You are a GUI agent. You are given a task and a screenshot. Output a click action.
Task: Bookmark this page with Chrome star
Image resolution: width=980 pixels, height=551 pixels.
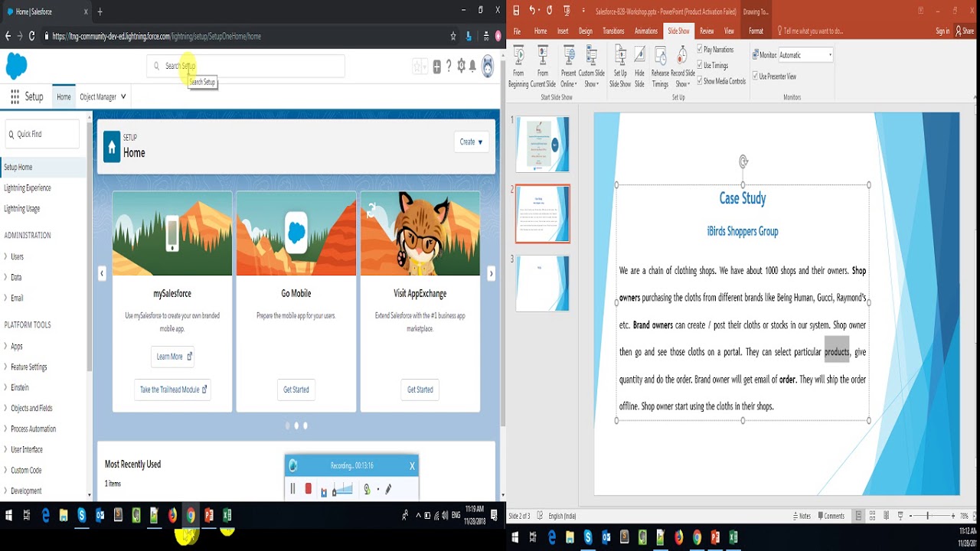(x=453, y=36)
